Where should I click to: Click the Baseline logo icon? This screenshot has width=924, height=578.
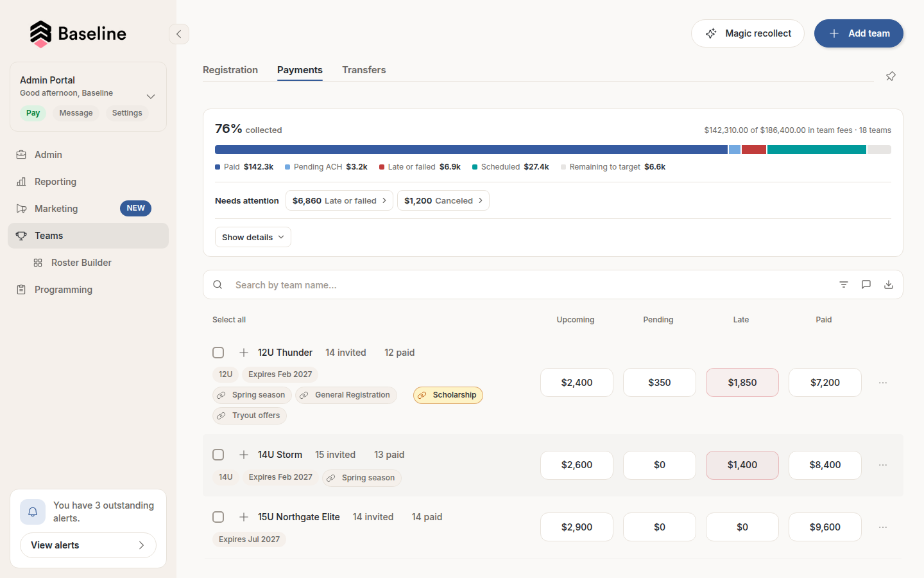[40, 33]
